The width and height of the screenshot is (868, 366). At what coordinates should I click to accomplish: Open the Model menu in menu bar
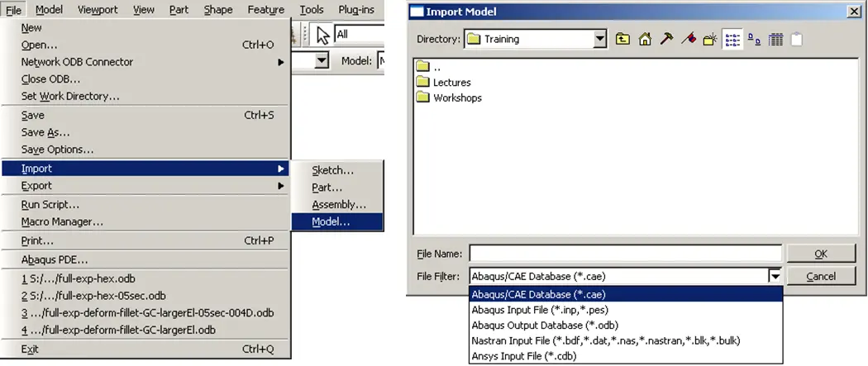(50, 10)
